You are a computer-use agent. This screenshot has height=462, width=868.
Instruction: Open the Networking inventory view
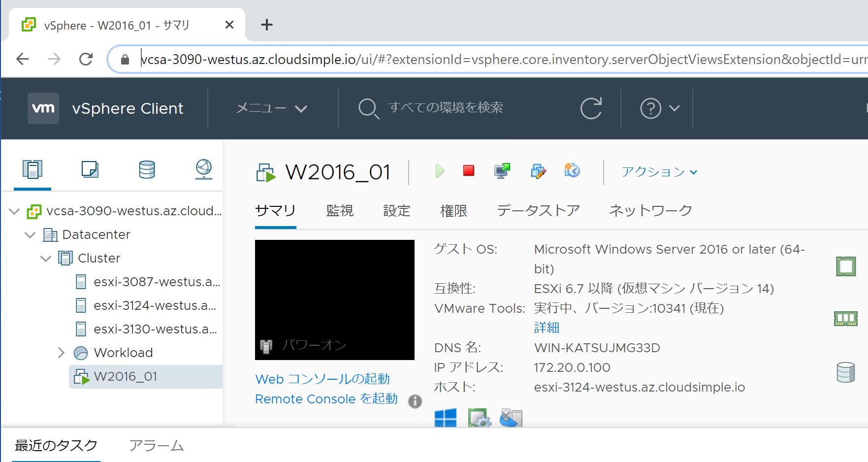click(x=203, y=169)
